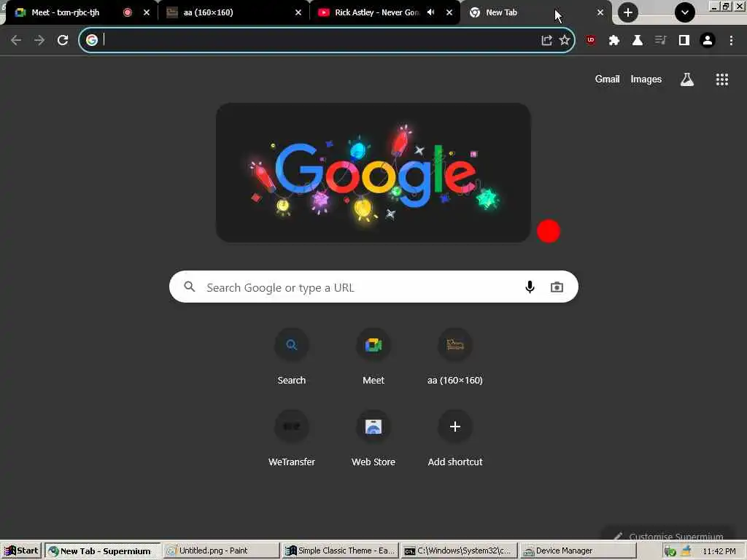Share this page from the address bar
The height and width of the screenshot is (560, 747).
coord(546,41)
